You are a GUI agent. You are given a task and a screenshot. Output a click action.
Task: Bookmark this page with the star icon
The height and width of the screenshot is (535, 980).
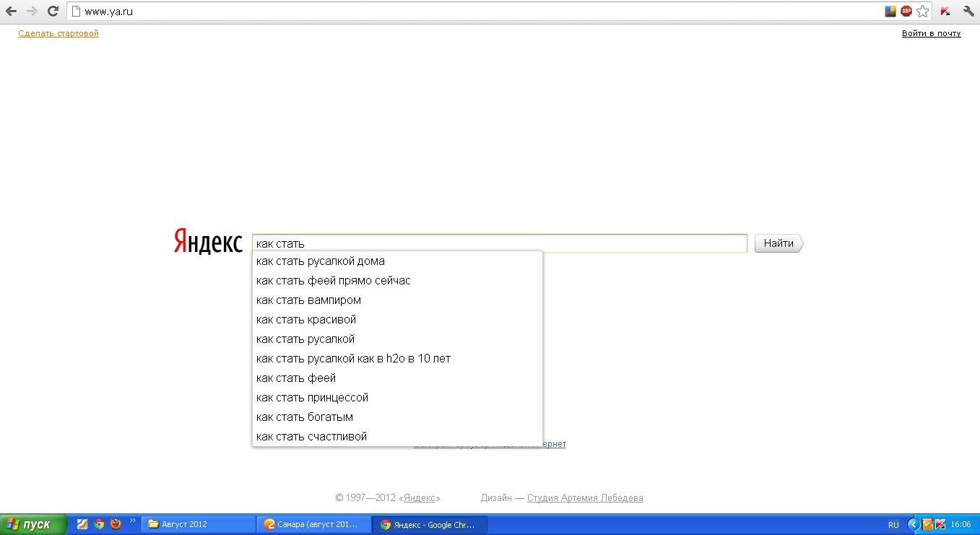point(922,12)
